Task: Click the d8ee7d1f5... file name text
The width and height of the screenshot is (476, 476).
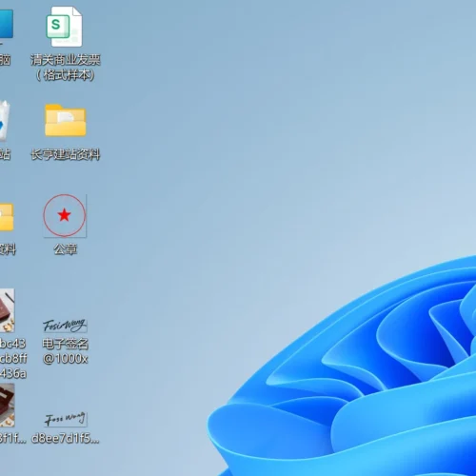Action: pyautogui.click(x=66, y=438)
